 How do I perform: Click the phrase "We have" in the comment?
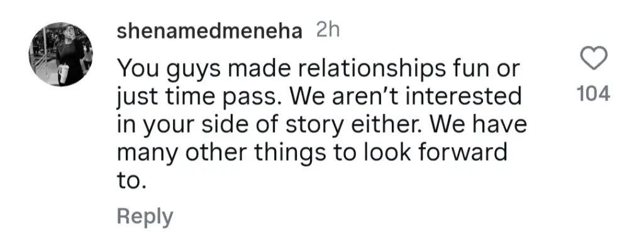coord(480,124)
